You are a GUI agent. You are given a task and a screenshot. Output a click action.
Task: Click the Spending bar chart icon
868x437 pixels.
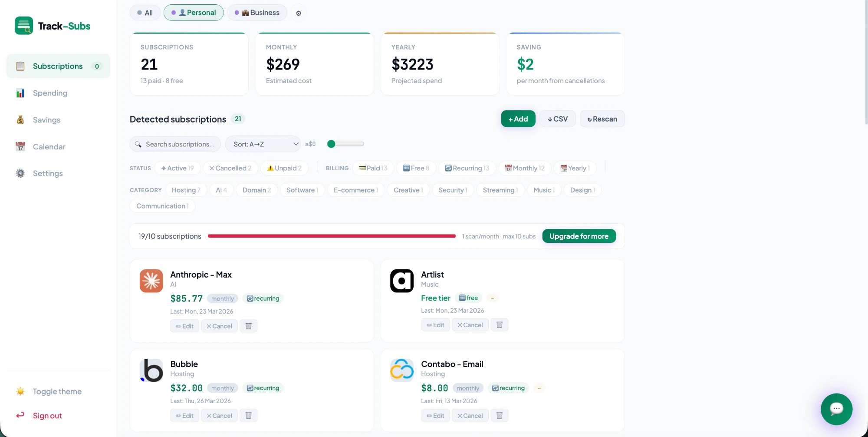tap(20, 93)
